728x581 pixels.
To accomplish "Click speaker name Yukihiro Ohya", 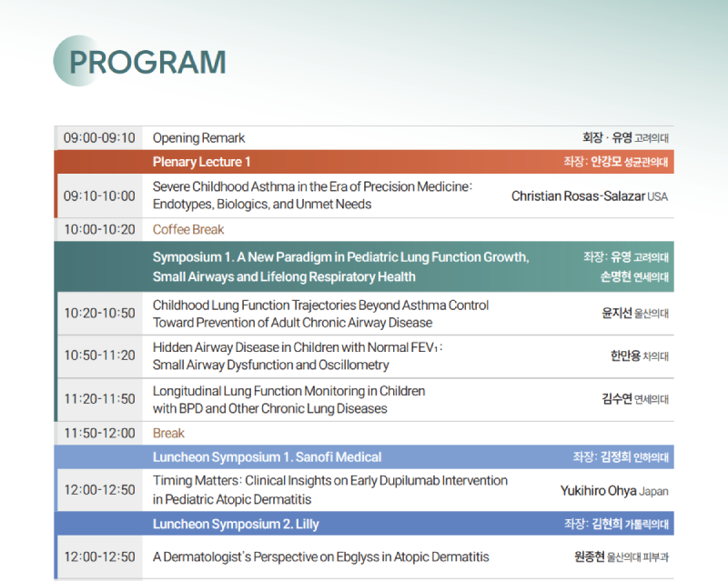I will pyautogui.click(x=598, y=491).
